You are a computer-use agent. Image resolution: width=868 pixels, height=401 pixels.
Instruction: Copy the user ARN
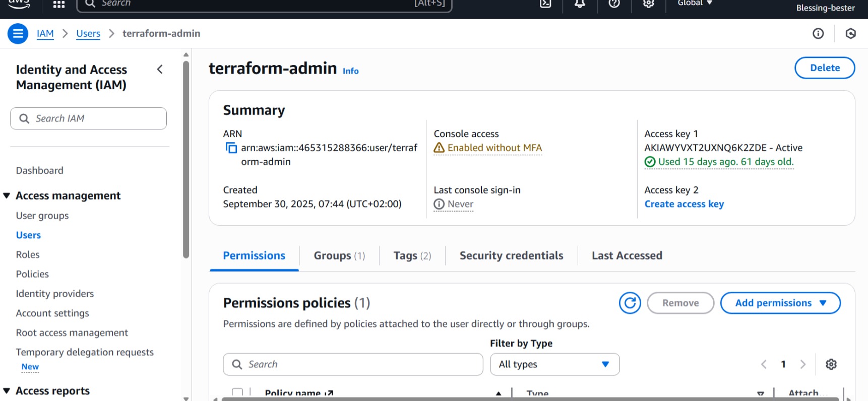pos(231,148)
